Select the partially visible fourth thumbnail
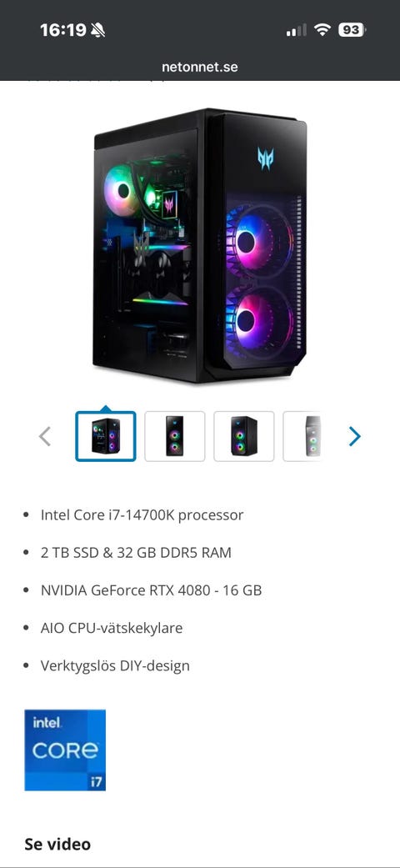 302,436
